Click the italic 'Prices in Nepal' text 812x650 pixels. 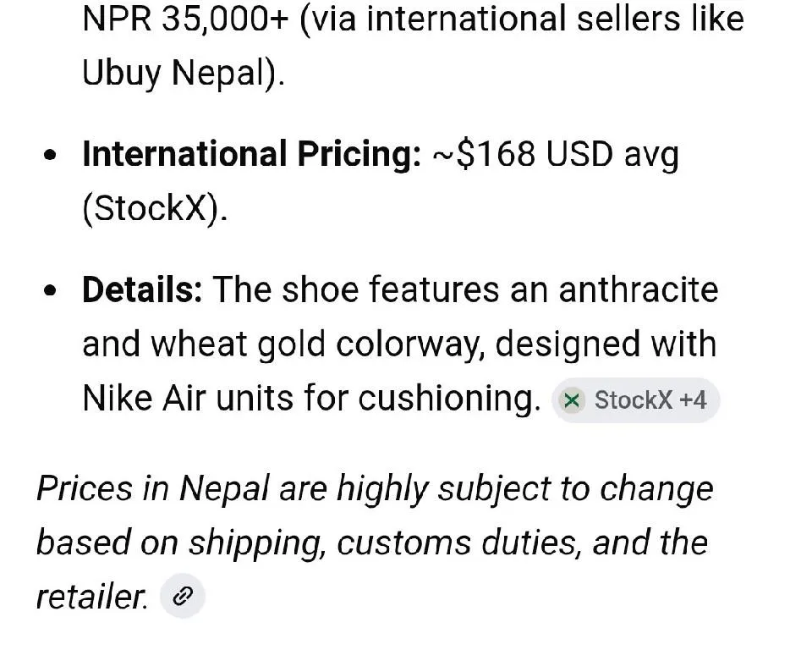tap(153, 489)
